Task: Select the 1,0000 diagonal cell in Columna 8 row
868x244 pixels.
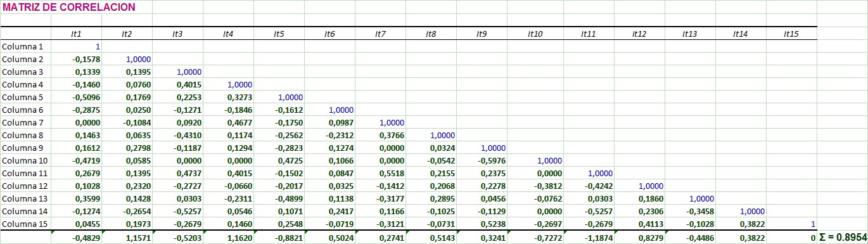Action: coord(431,135)
